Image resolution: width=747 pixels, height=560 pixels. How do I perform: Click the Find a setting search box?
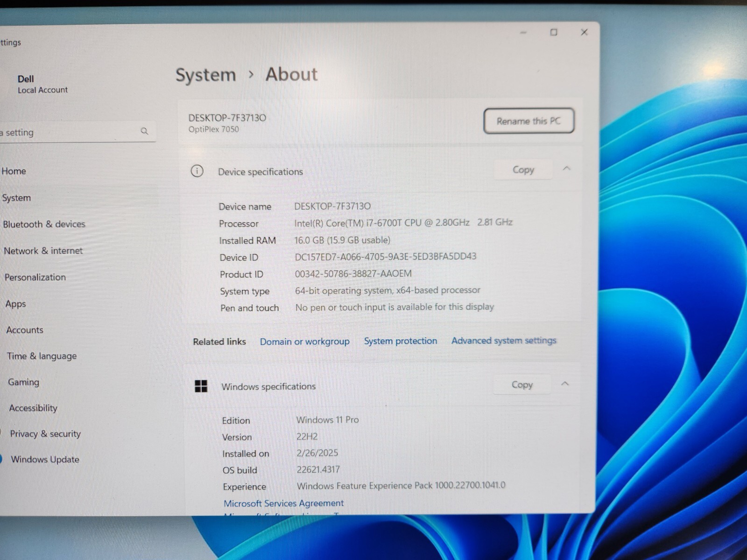(77, 132)
